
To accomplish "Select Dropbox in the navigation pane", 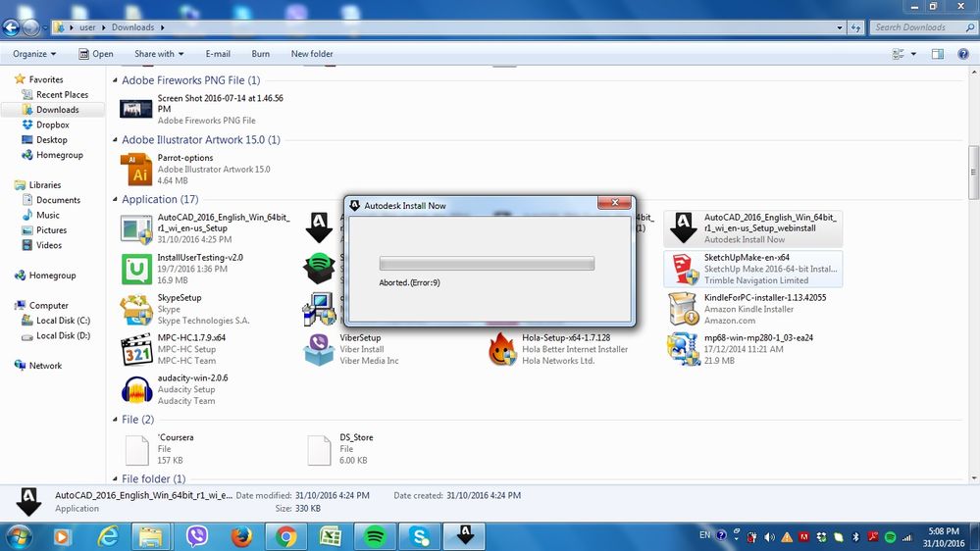I will tap(53, 125).
